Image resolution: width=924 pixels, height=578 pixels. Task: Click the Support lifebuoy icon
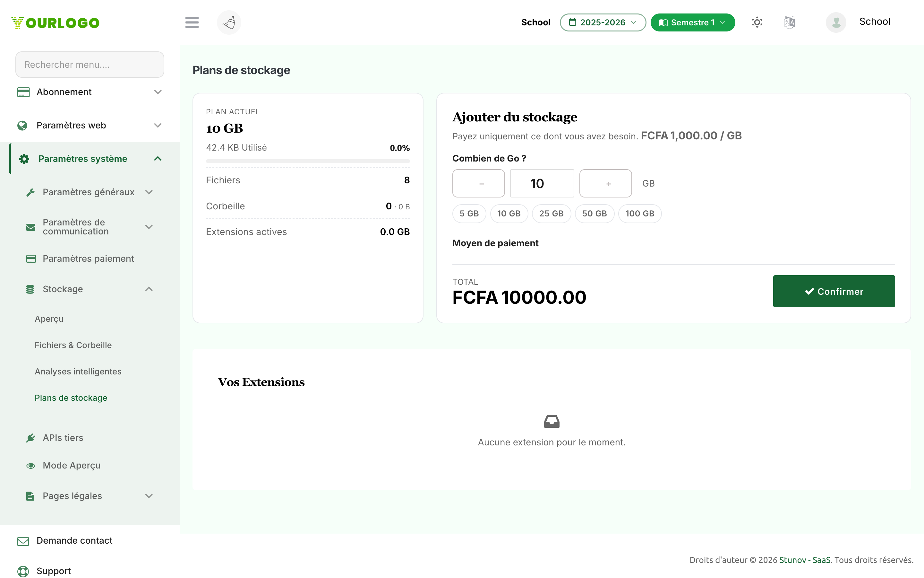[23, 572]
